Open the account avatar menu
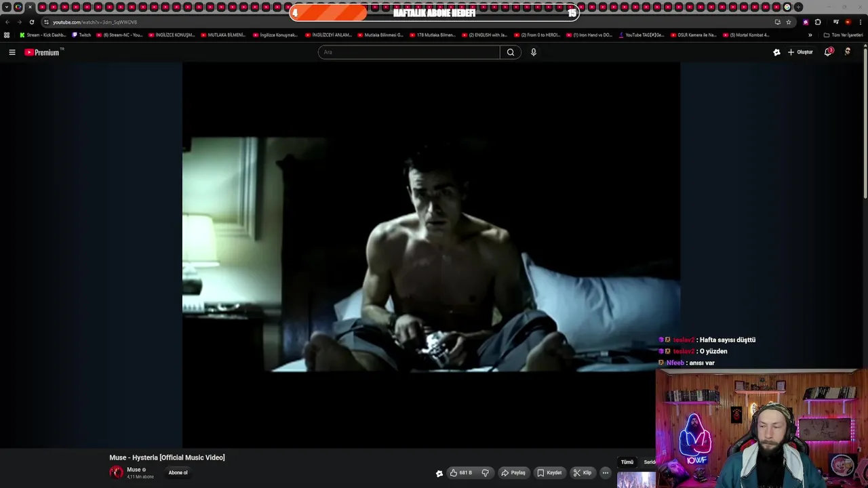The height and width of the screenshot is (488, 868). [847, 52]
